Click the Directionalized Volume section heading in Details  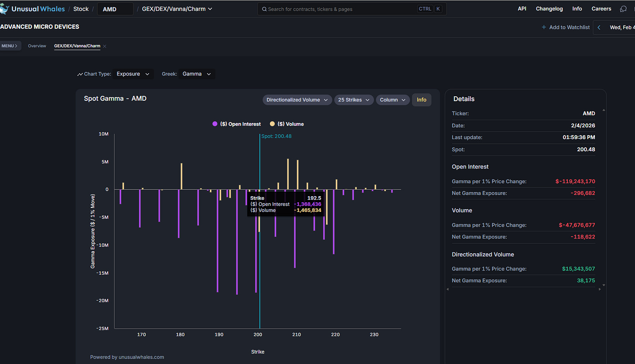(x=483, y=254)
